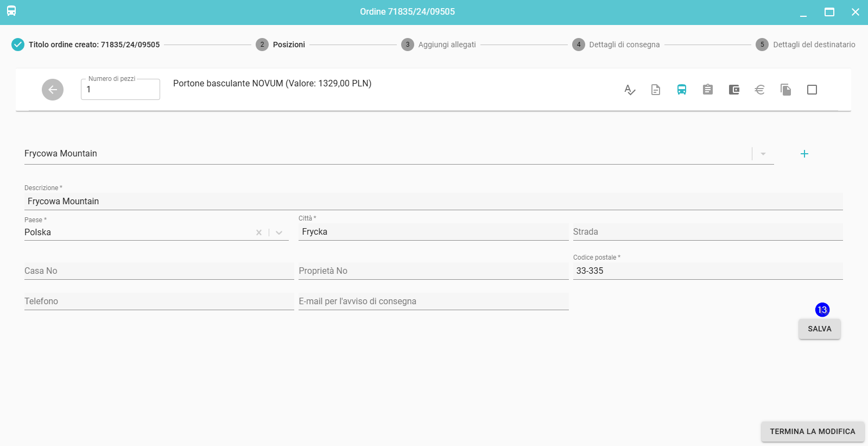868x446 pixels.
Task: Click the SALVA button
Action: click(819, 329)
